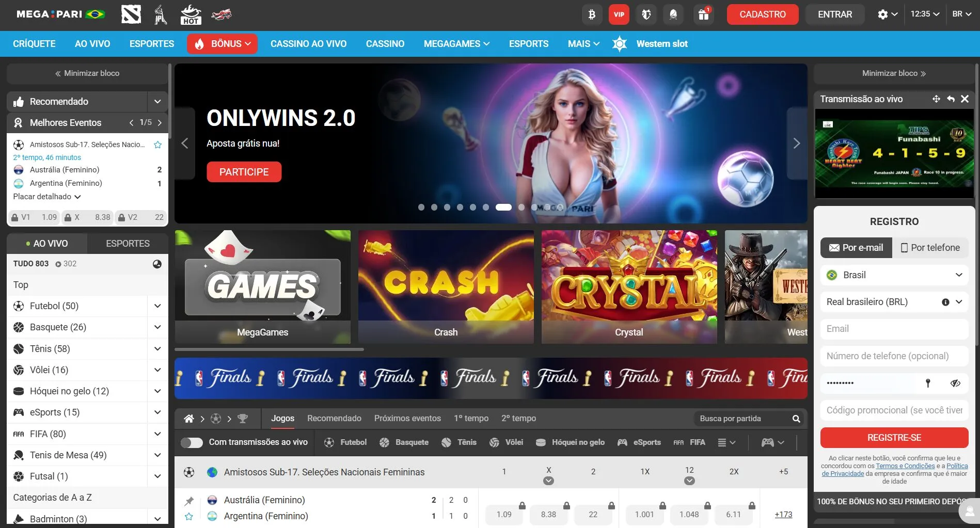This screenshot has height=528, width=980.
Task: Toggle password visibility eye icon
Action: [x=955, y=383]
